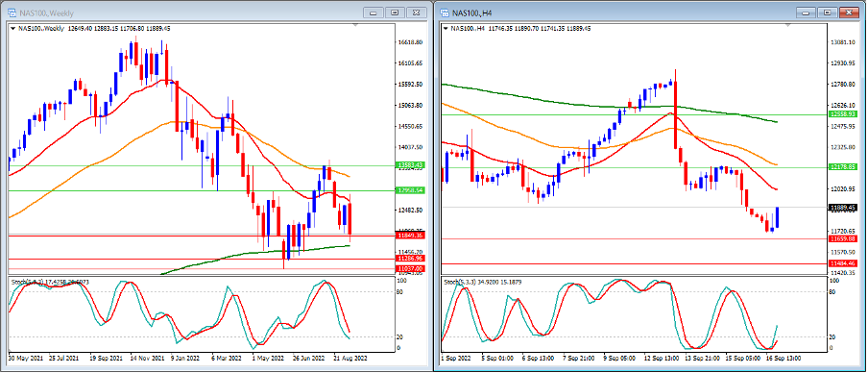Close the NAS100 Weekly window
This screenshot has height=373, width=868.
(x=418, y=12)
